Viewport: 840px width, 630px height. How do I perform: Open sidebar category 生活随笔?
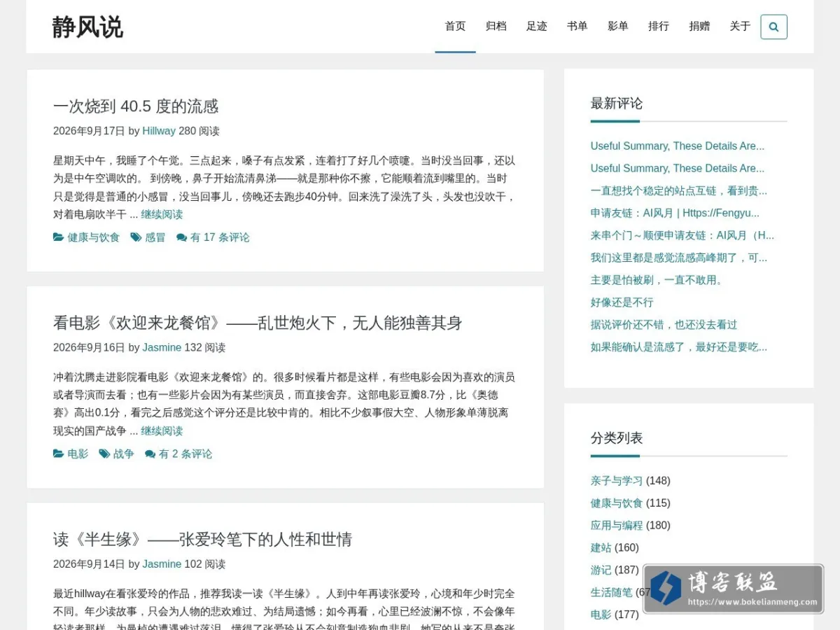pyautogui.click(x=611, y=592)
